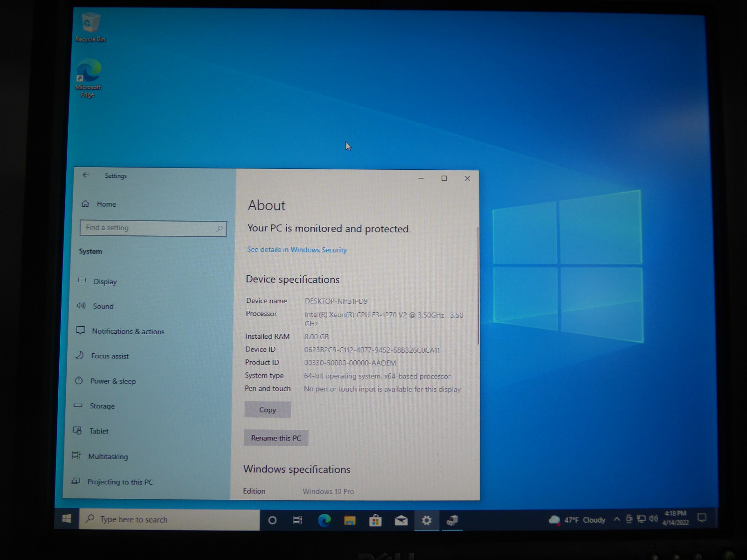Open the volume speaker tray icon
Image resolution: width=747 pixels, height=560 pixels.
653,519
